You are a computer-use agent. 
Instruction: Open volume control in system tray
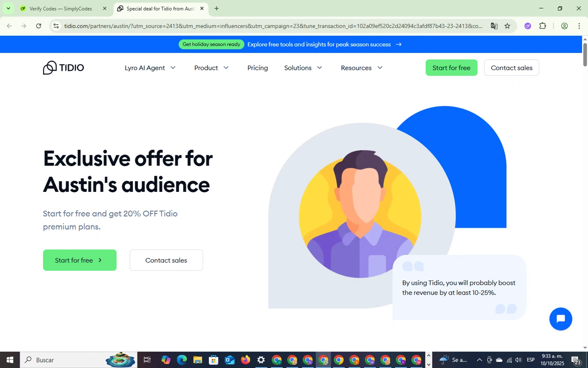point(519,360)
